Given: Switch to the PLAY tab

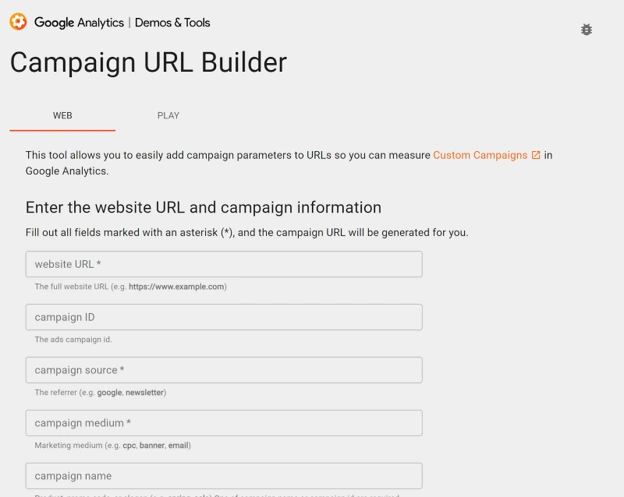Looking at the screenshot, I should pos(168,116).
